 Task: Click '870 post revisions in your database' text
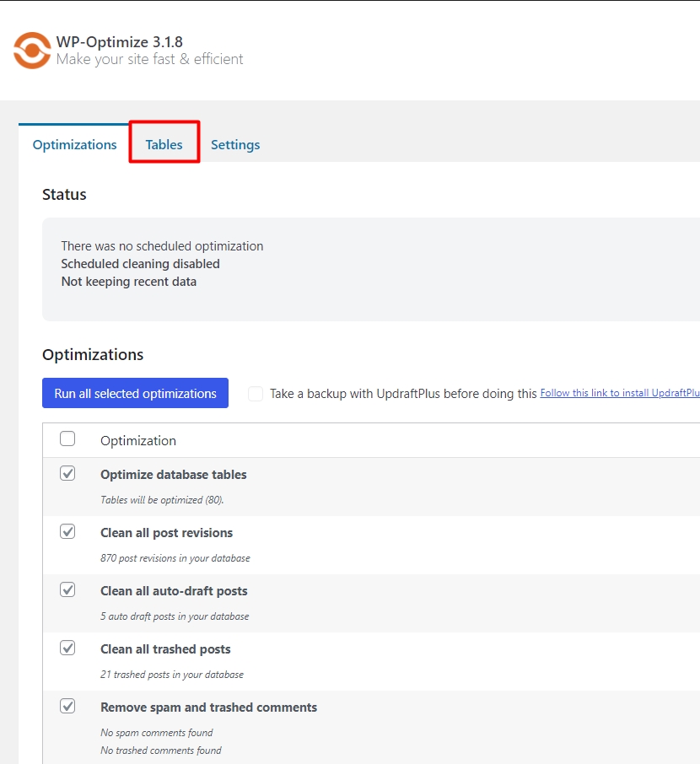pos(175,558)
